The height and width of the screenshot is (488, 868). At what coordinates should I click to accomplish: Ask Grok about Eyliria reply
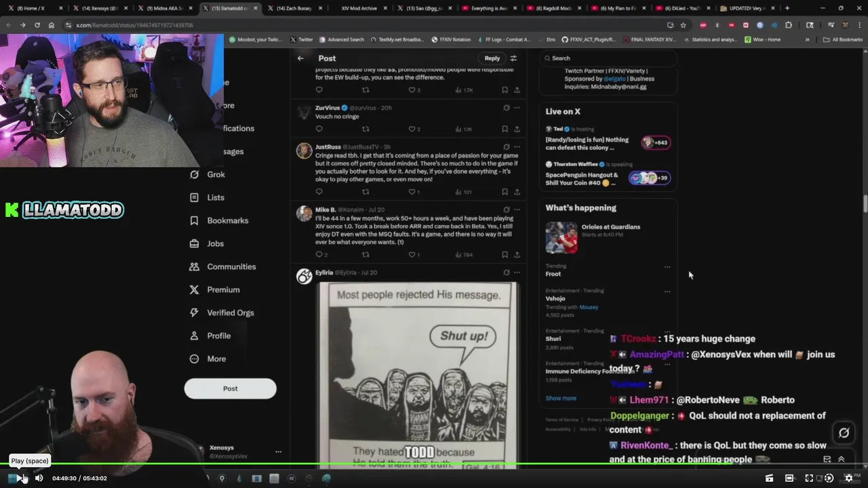(506, 272)
